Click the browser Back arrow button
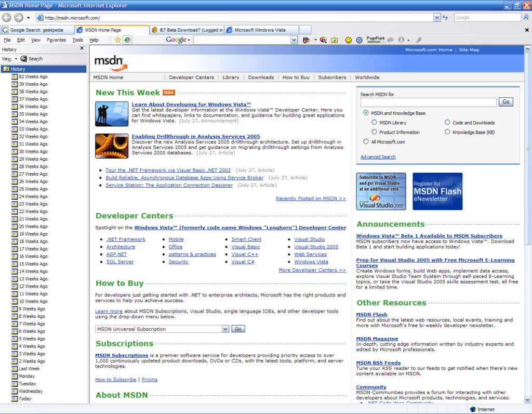Viewport: 532px width, 414px height. [7, 18]
